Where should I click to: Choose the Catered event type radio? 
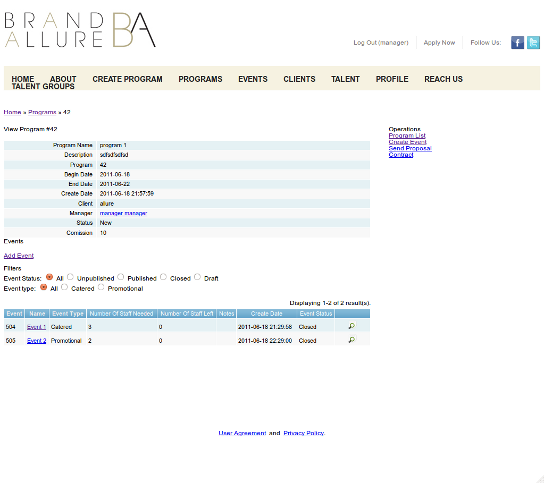(65, 287)
